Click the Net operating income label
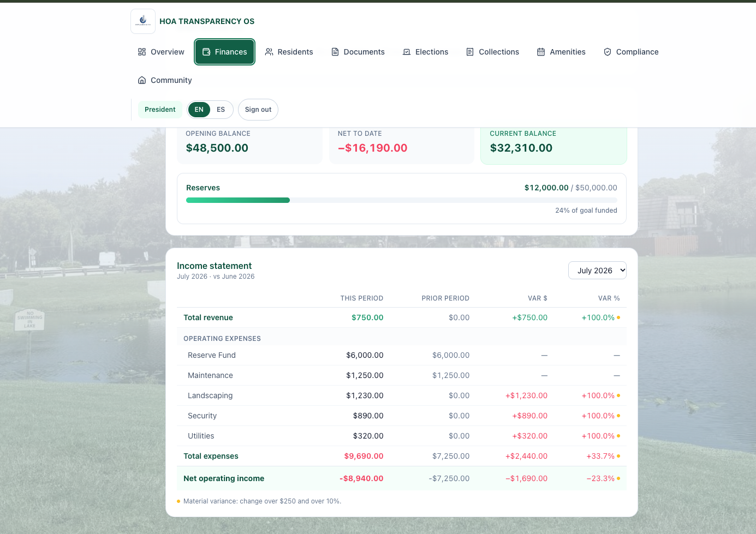756x534 pixels. [x=224, y=478]
